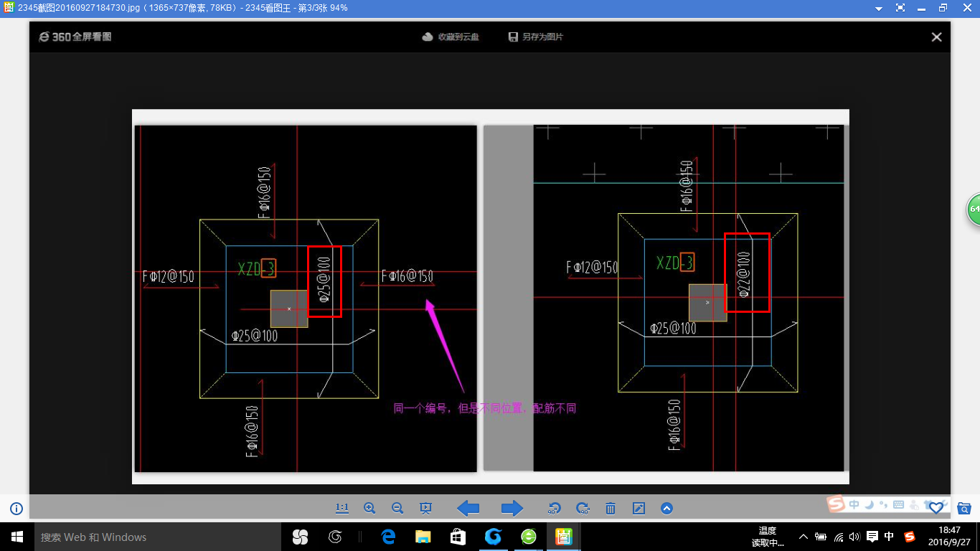Viewport: 980px width, 551px height.
Task: Click 温度 读取中 temperature widget
Action: [767, 537]
